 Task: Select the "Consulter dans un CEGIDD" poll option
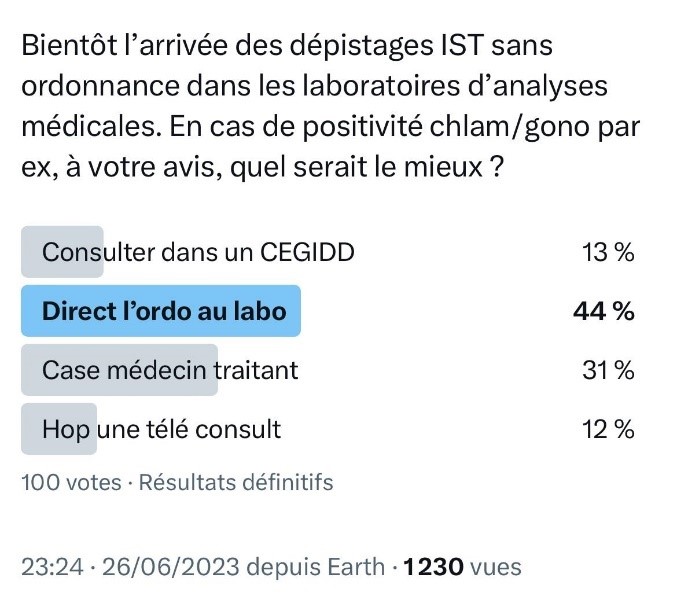click(x=198, y=252)
